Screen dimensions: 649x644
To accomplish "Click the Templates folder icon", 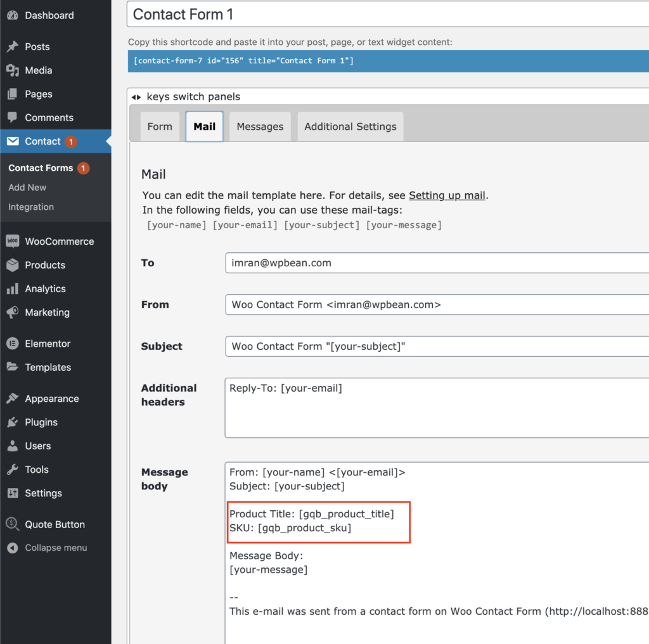I will click(13, 367).
